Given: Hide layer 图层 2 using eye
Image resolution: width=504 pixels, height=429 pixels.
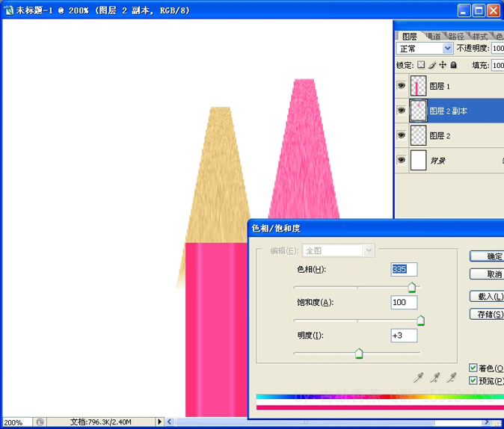Looking at the screenshot, I should (x=401, y=135).
